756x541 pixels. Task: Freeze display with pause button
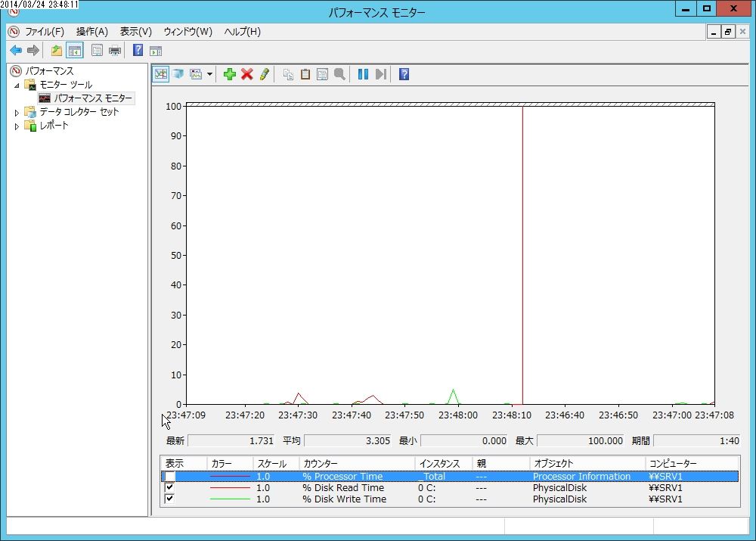(363, 74)
